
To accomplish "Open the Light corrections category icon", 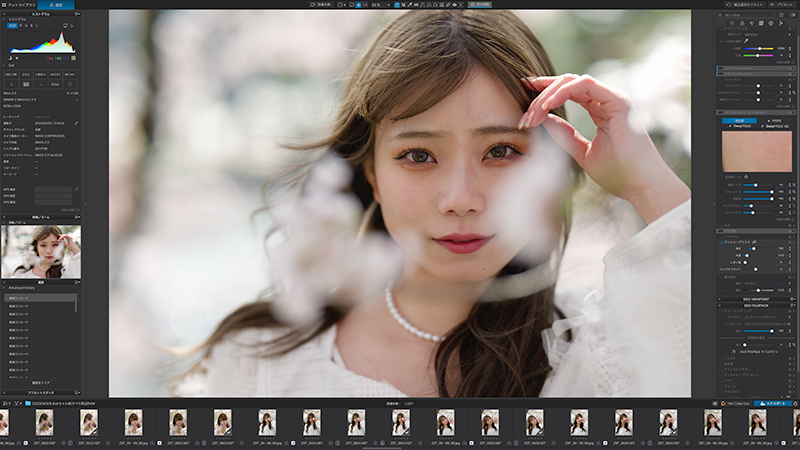I will tap(732, 23).
